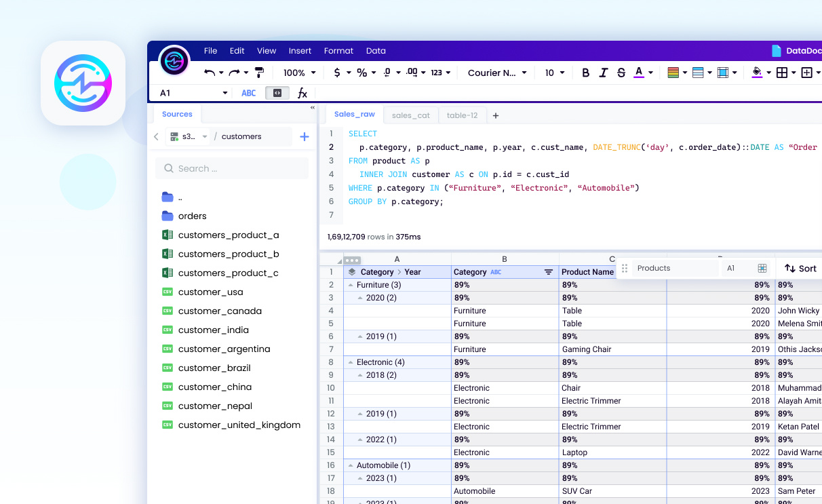The height and width of the screenshot is (504, 822).
Task: Toggle italic formatting
Action: (604, 73)
